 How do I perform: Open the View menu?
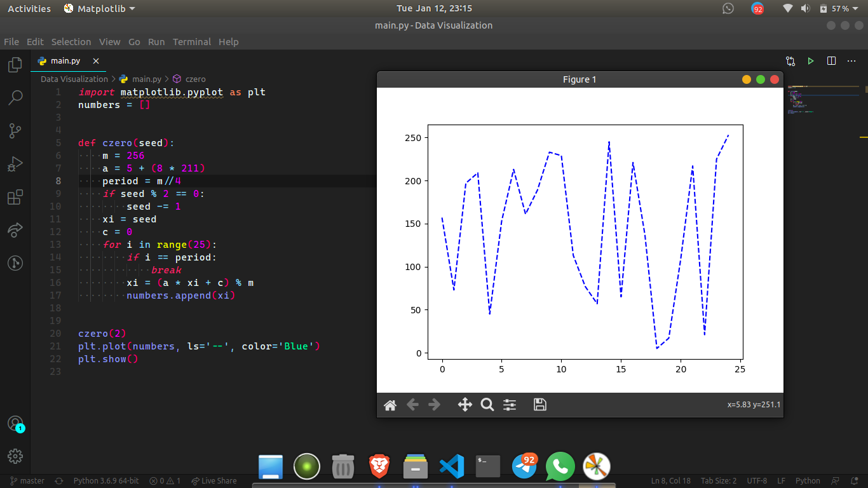click(x=109, y=42)
